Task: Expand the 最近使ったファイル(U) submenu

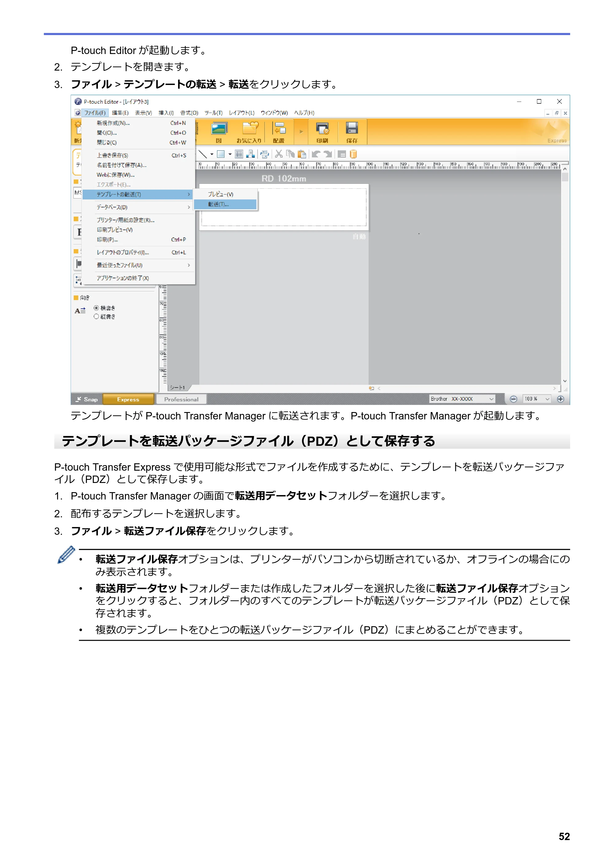Action: click(138, 265)
